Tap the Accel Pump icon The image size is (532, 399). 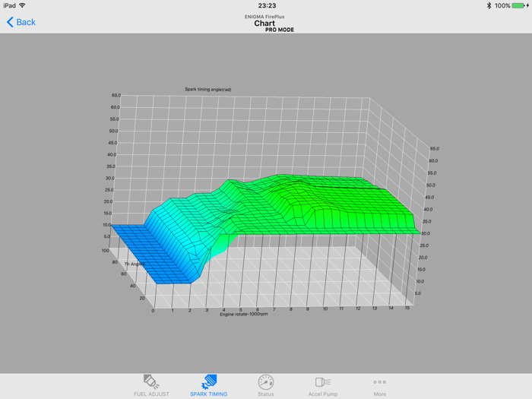322,382
